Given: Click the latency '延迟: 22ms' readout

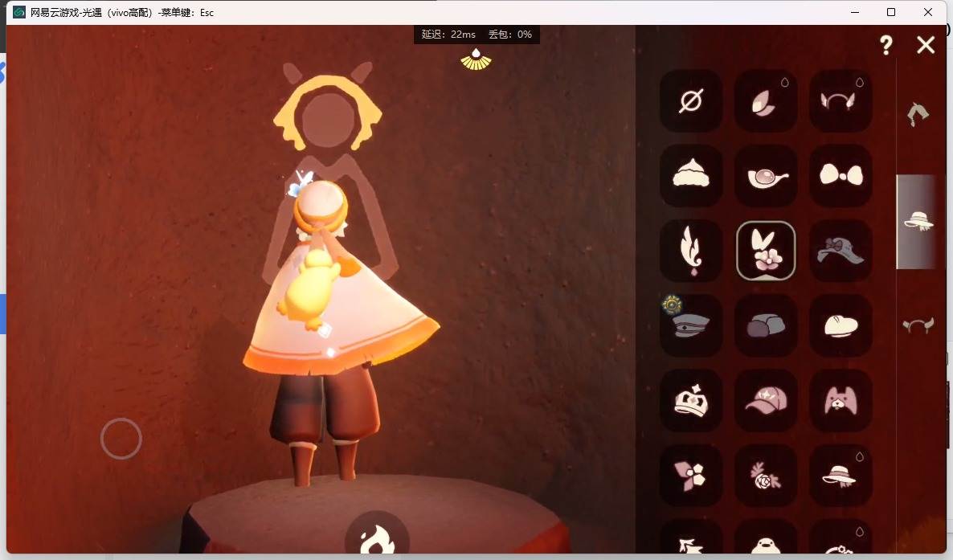Looking at the screenshot, I should (x=448, y=34).
